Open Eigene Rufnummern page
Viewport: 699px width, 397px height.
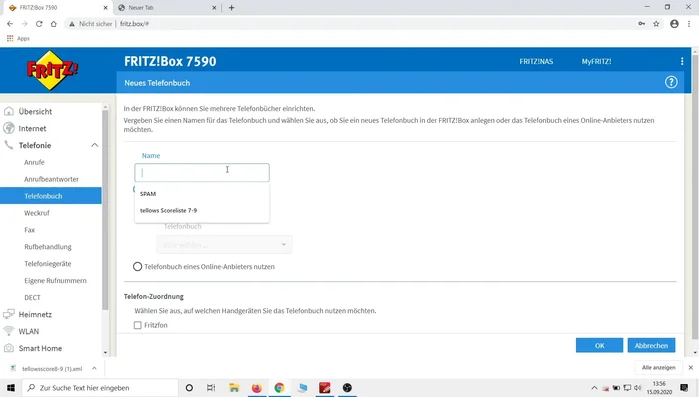pos(55,281)
